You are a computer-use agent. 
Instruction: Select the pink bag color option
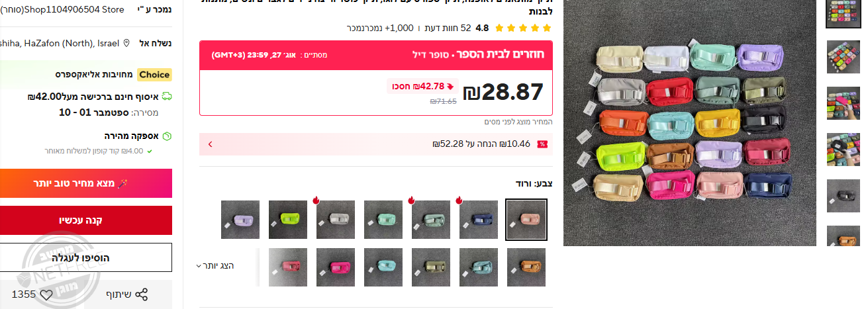pyautogui.click(x=526, y=220)
